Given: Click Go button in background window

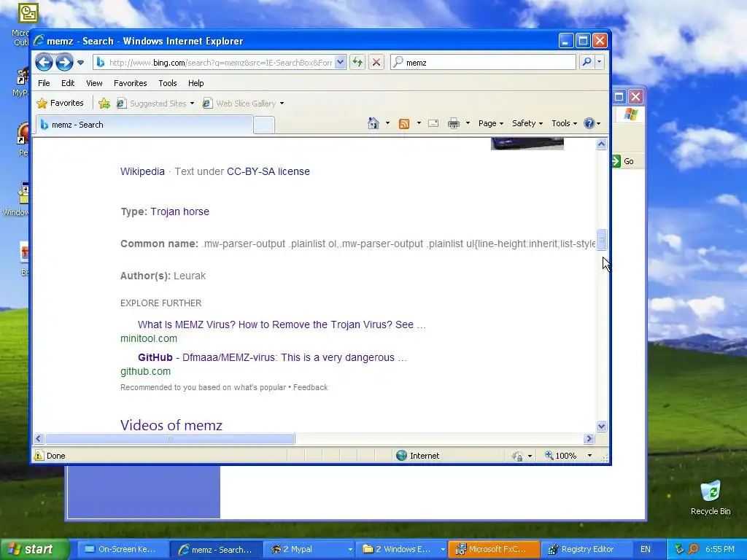Looking at the screenshot, I should [x=623, y=161].
